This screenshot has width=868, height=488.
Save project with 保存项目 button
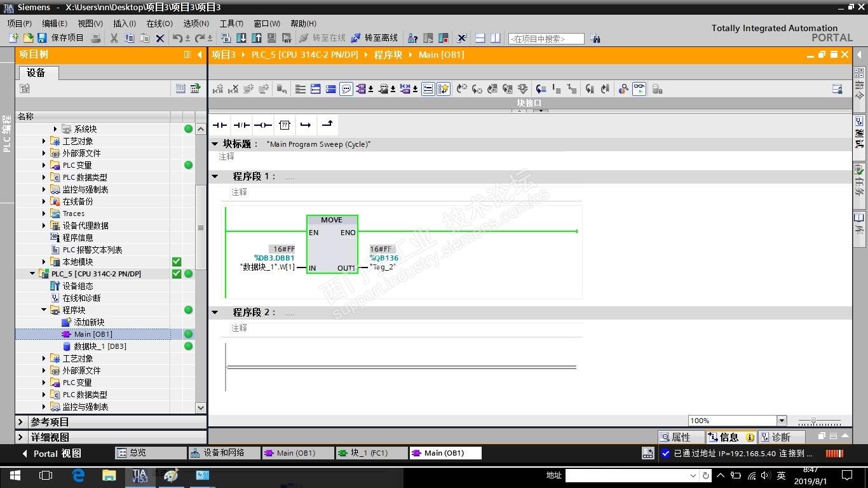click(x=61, y=38)
